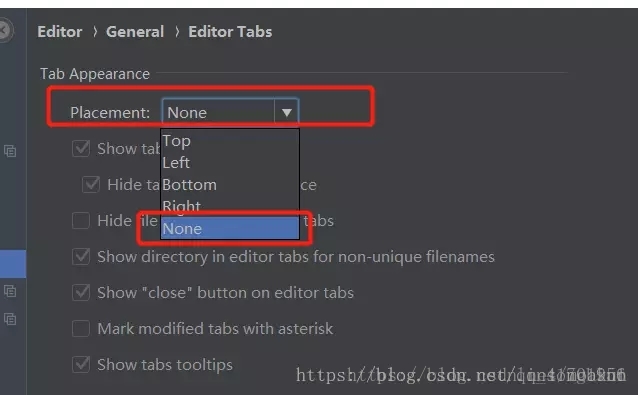
Task: Click the topmost copy icon in the left sidebar
Action: click(10, 151)
